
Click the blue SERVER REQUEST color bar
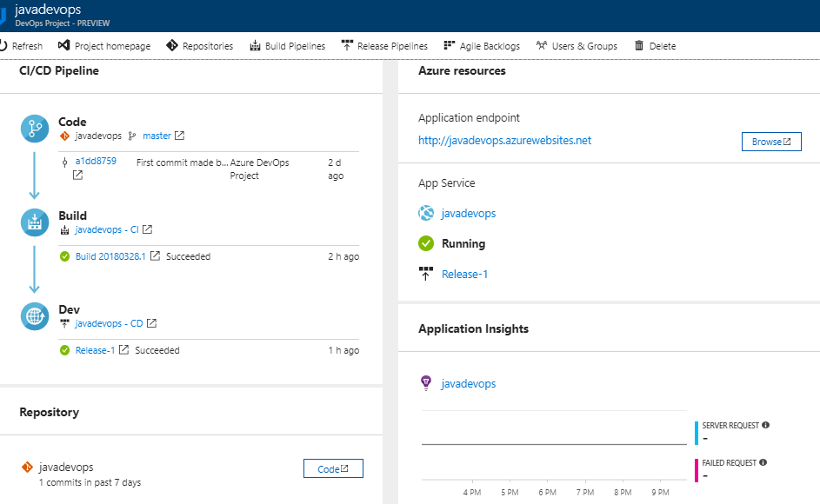[697, 433]
